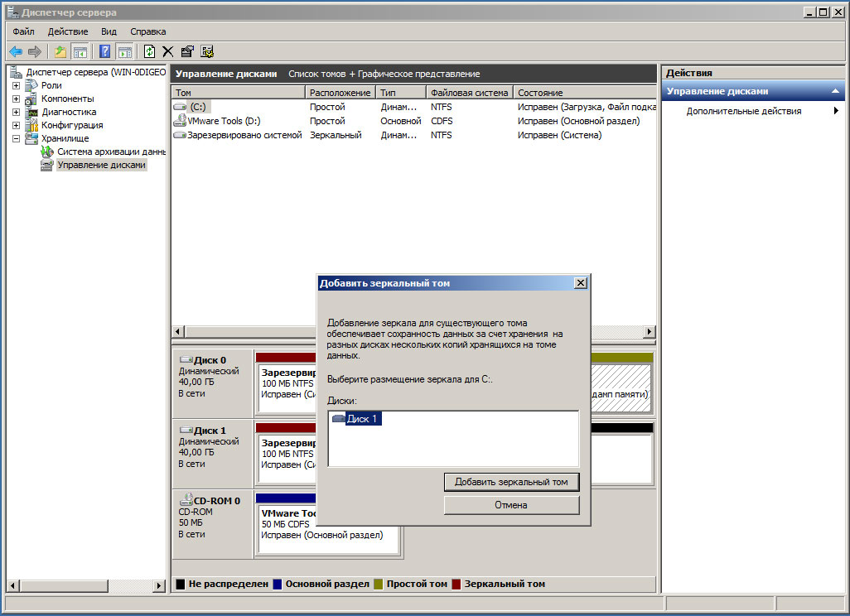Click the green Refresh toolbar icon

point(150,51)
